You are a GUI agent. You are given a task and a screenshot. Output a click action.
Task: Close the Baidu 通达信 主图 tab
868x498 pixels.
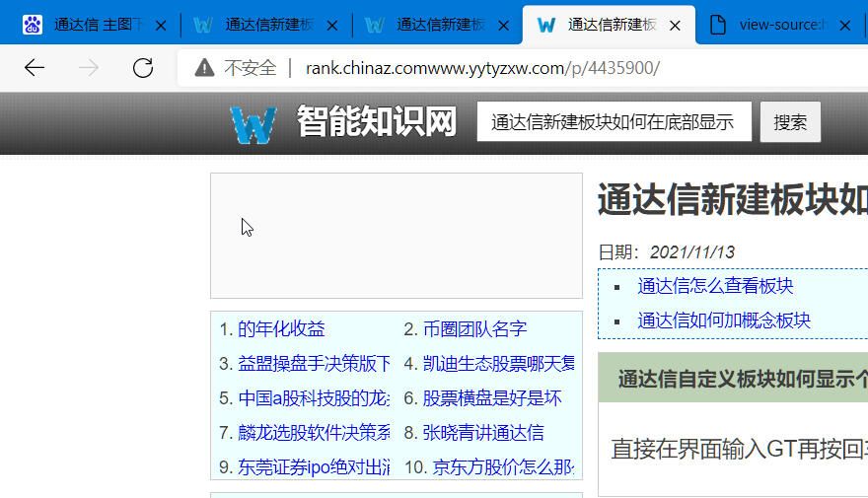[162, 26]
